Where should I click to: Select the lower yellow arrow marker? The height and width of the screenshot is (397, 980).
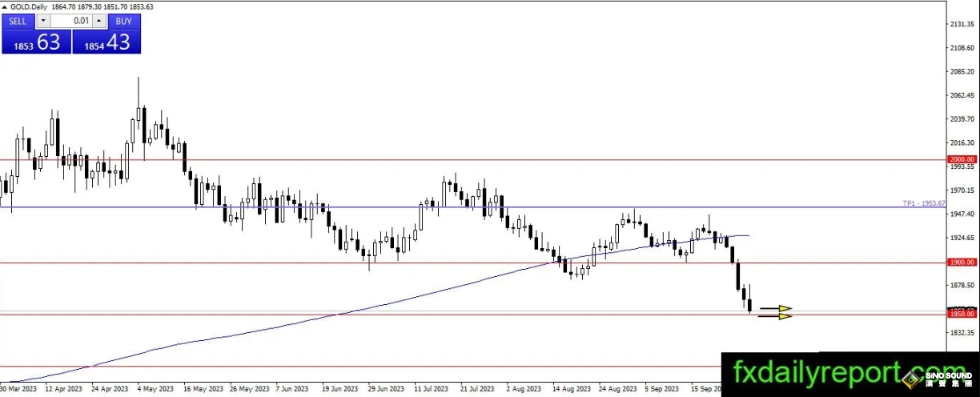coord(776,316)
